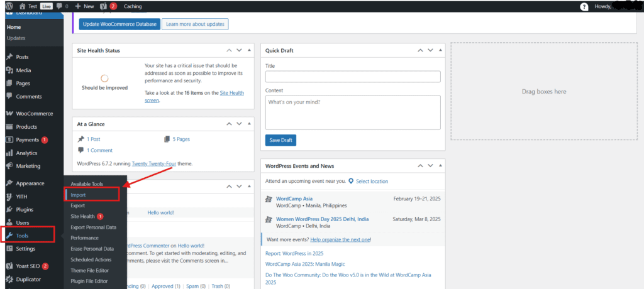Viewport: 644px width, 289px height.
Task: Click Help organize the next one link
Action: (340, 239)
